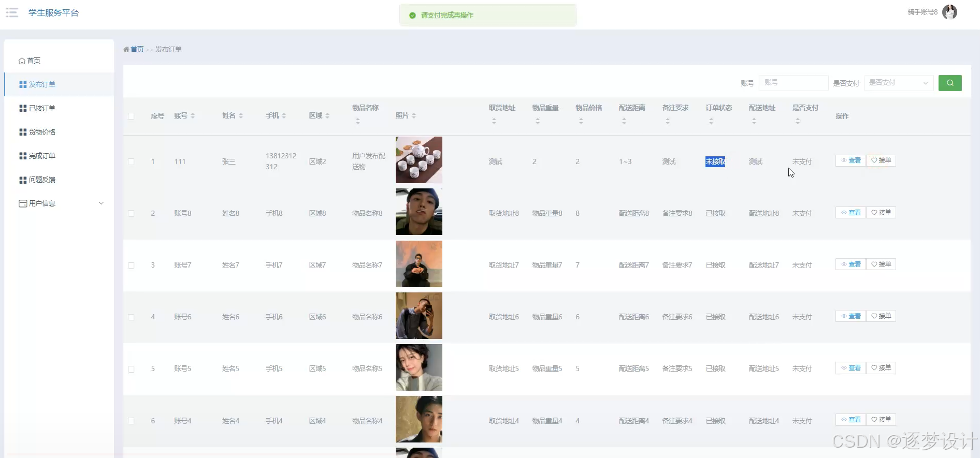Click 查看 button for row 账号7

click(x=851, y=264)
